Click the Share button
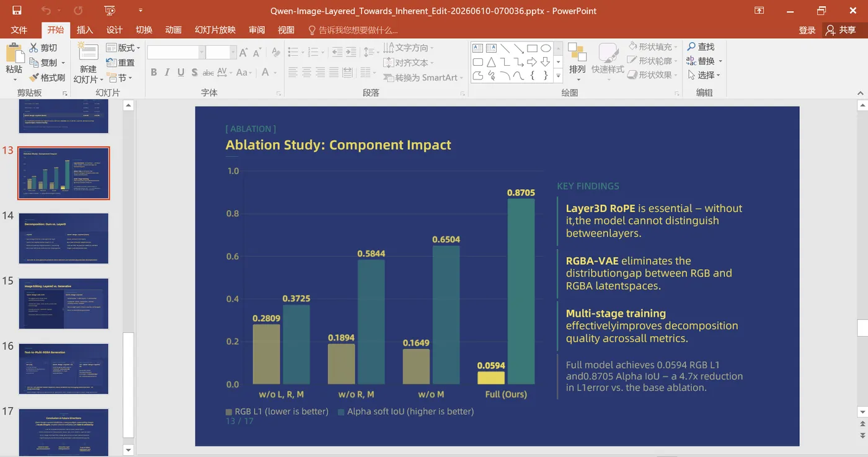This screenshot has height=457, width=868. 840,30
